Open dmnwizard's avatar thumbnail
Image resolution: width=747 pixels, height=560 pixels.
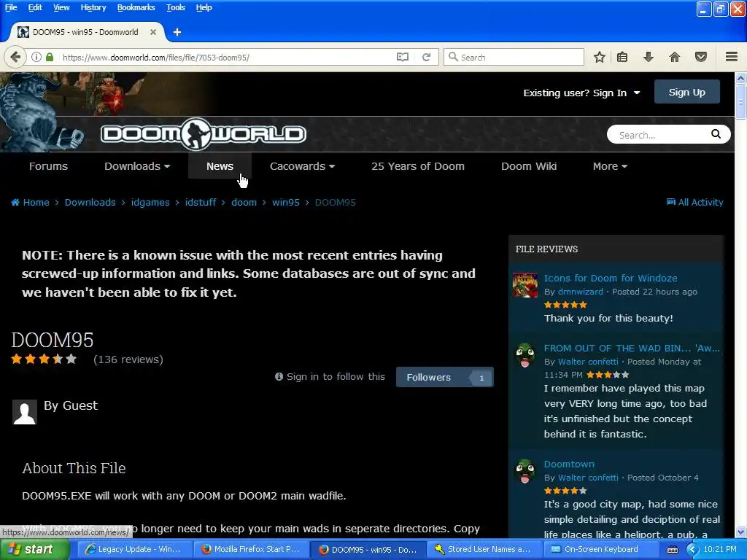(525, 285)
